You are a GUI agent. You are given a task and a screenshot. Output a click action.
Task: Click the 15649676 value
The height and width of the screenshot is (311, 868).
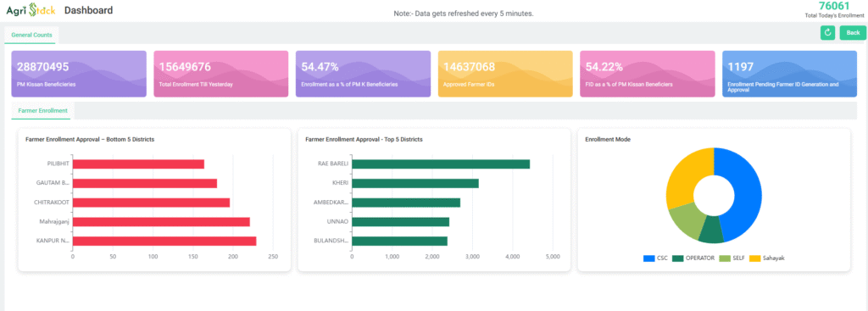pyautogui.click(x=185, y=67)
